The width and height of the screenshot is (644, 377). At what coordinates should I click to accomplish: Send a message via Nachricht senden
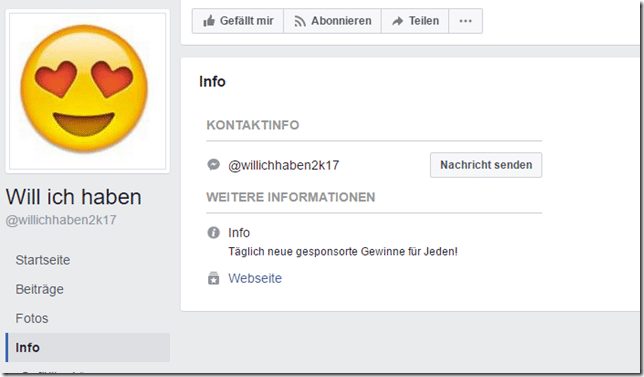tap(486, 165)
